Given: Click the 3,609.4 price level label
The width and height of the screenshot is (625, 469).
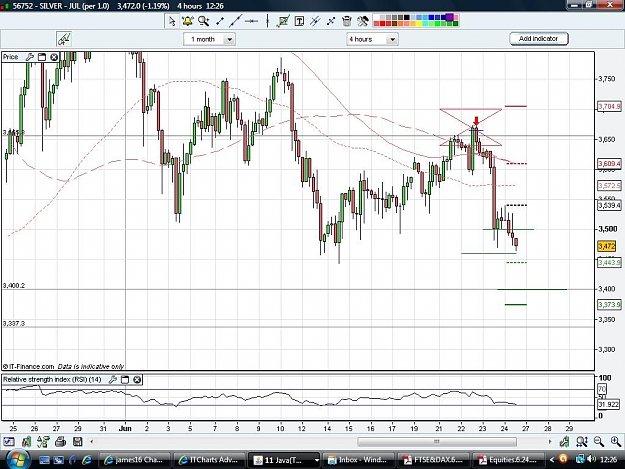Looking at the screenshot, I should [x=609, y=163].
